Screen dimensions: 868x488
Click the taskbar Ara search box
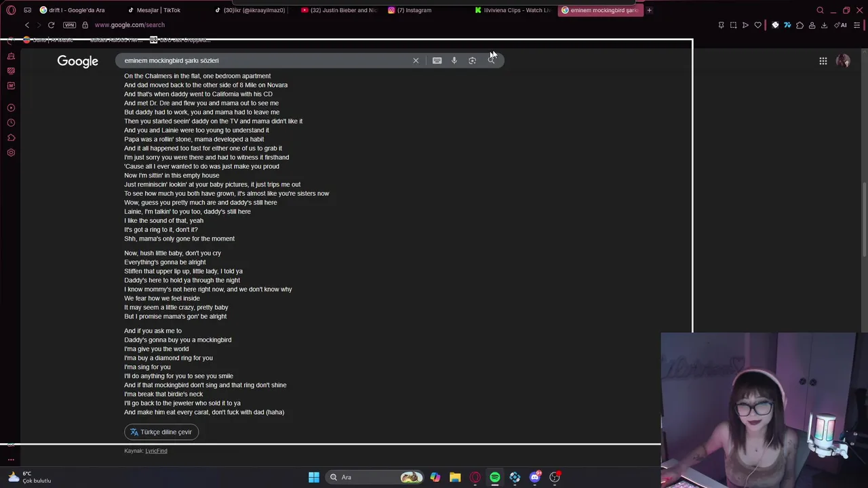374,477
